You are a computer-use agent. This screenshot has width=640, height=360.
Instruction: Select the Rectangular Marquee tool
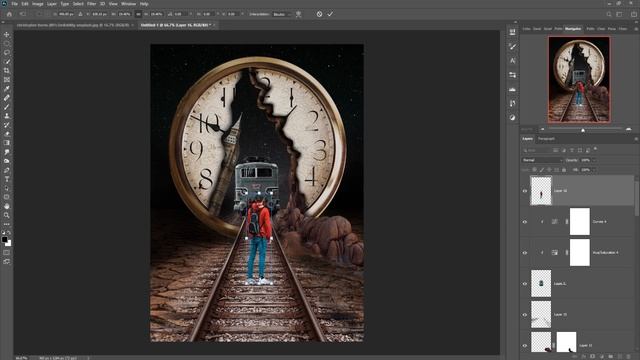coord(7,44)
